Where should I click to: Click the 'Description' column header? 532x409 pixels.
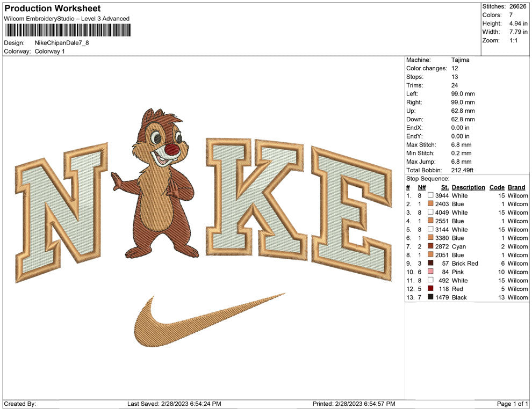click(x=469, y=187)
